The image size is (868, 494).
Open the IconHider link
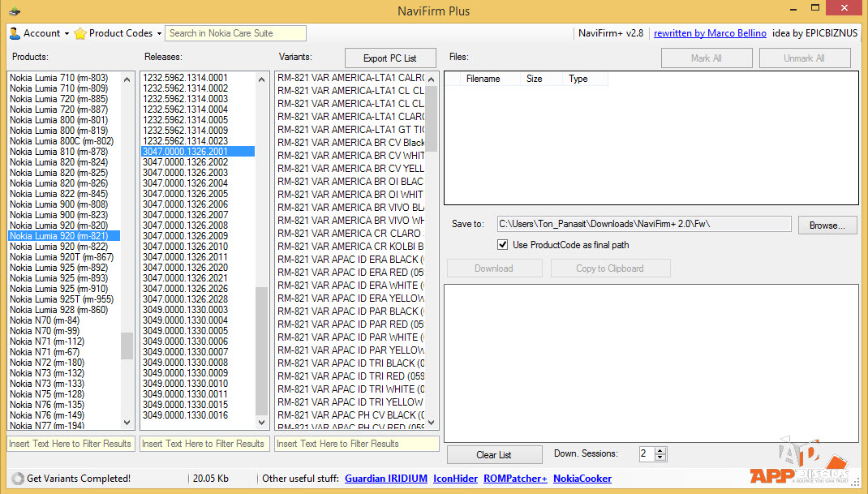455,479
